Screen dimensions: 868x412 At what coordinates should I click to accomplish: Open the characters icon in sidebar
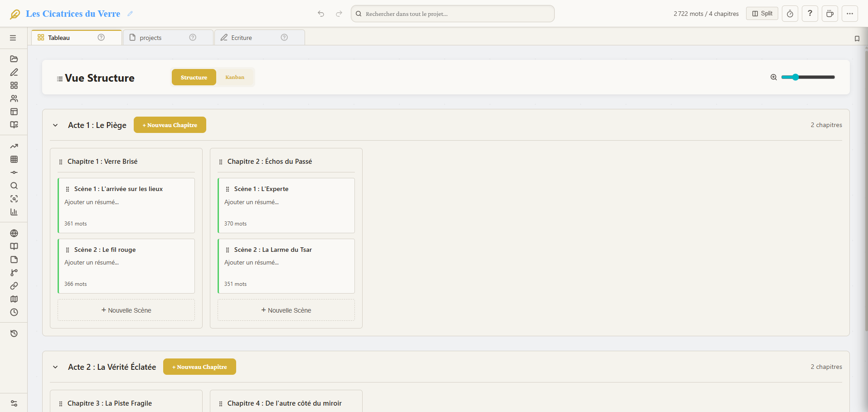[x=14, y=98]
